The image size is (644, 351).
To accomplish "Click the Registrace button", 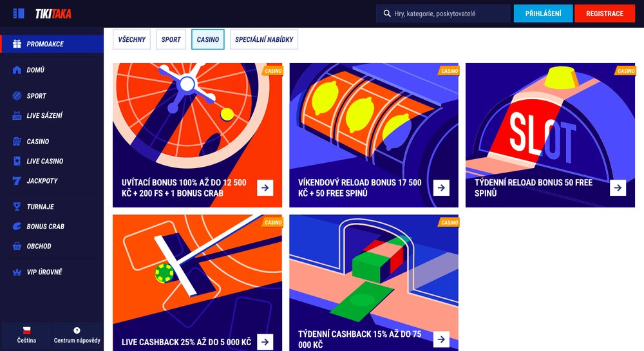I will 605,14.
